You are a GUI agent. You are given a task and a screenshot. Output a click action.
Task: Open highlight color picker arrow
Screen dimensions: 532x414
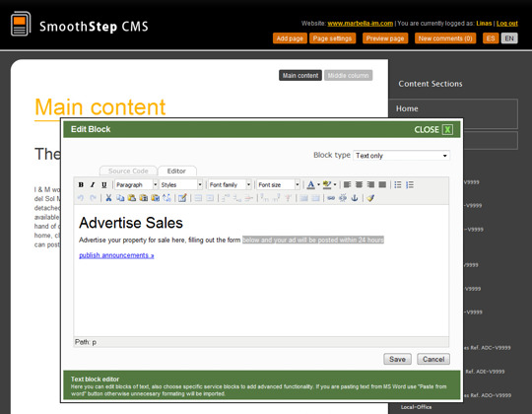tap(335, 184)
